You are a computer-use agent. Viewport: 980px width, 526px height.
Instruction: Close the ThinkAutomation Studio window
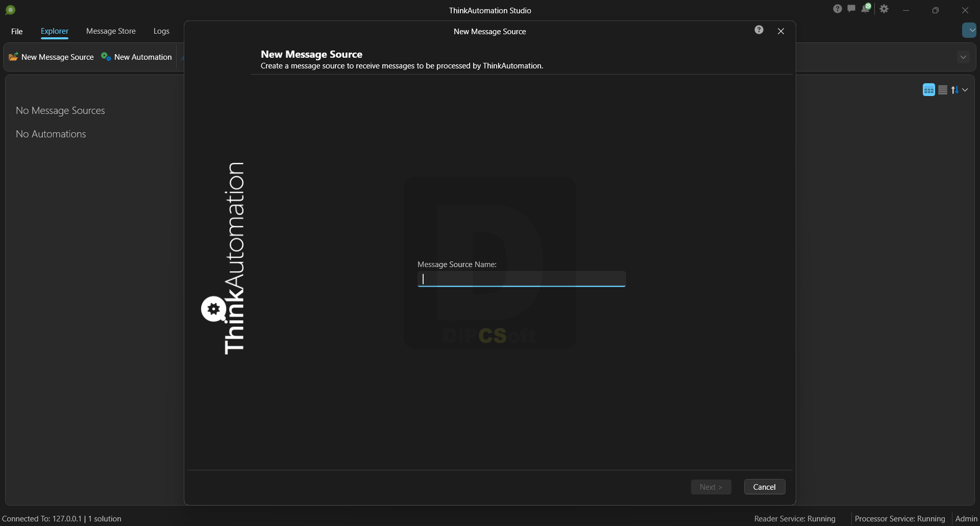[965, 10]
